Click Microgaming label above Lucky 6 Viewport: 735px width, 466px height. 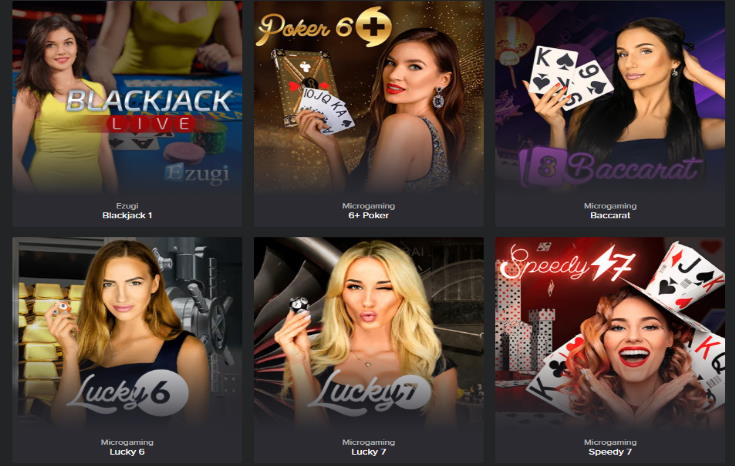(x=127, y=442)
